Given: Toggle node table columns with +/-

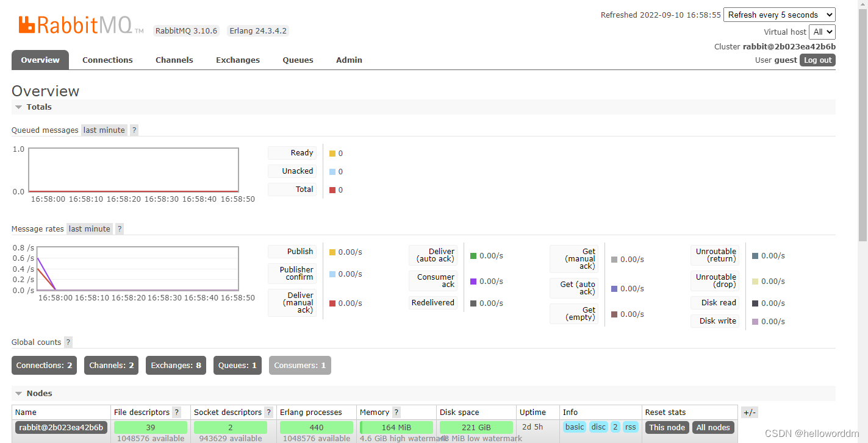Looking at the screenshot, I should tap(749, 412).
